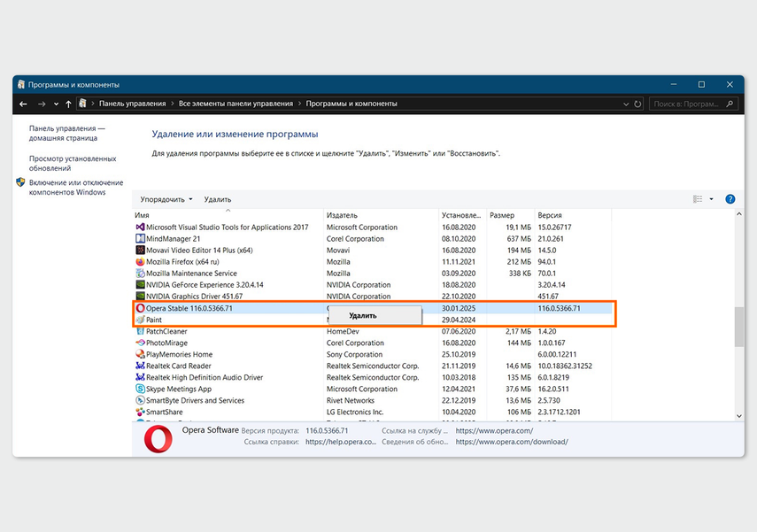Navigate back with the back arrow
The height and width of the screenshot is (532, 757).
pos(24,104)
